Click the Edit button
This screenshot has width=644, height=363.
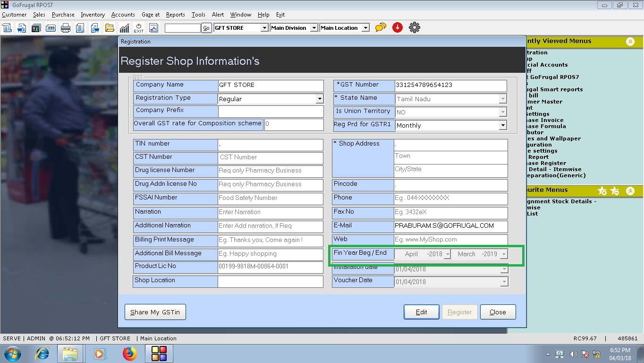pyautogui.click(x=421, y=312)
